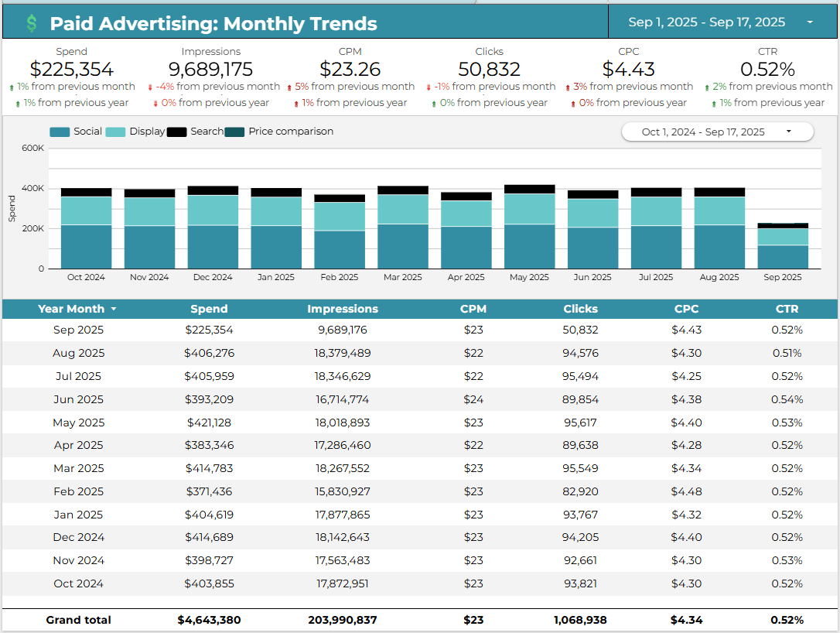840x633 pixels.
Task: Open the Oct 1, 2024 - Sep 17, 2025 chart date dropdown
Action: 717,132
